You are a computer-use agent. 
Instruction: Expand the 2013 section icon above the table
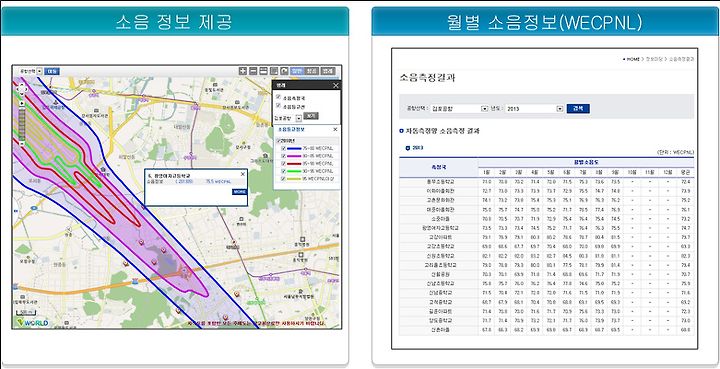click(x=407, y=148)
